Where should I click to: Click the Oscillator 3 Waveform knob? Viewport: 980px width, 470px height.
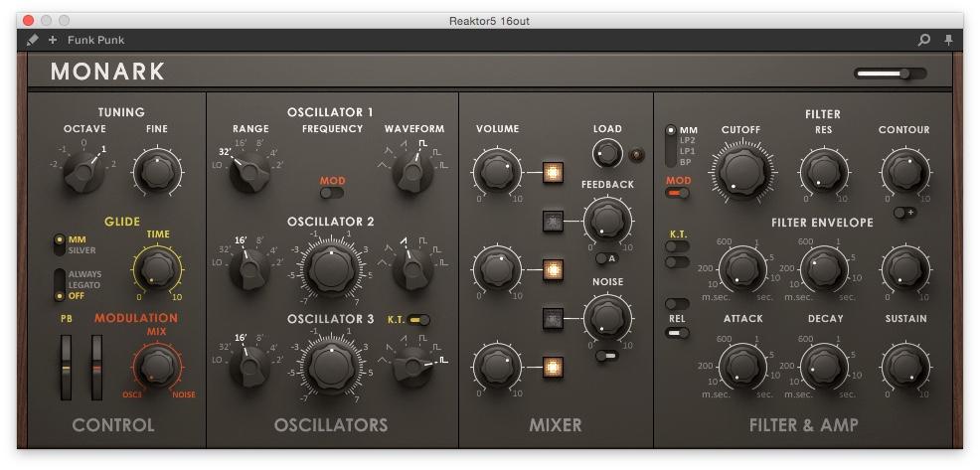point(413,367)
